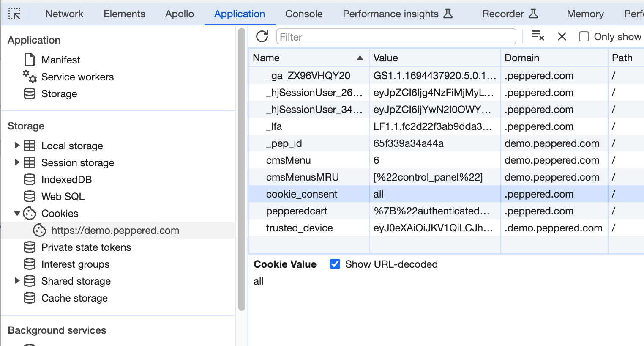Delete selected cookie with the X icon
The image size is (644, 346).
(x=562, y=36)
